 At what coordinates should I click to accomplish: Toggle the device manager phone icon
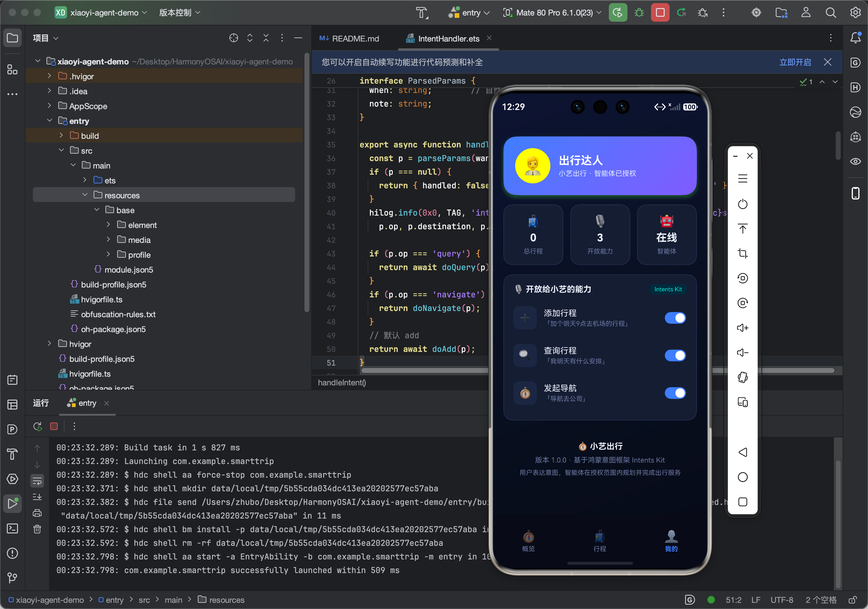click(856, 193)
